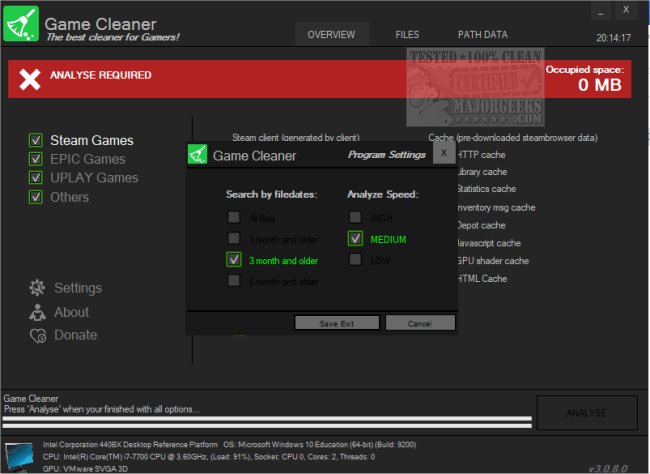Enable the 1 month and older checkbox
650x474 pixels.
(234, 238)
